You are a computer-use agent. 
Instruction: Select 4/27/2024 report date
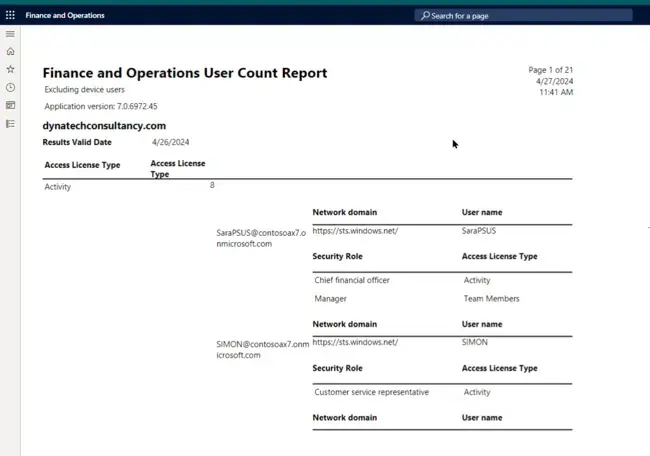point(554,81)
